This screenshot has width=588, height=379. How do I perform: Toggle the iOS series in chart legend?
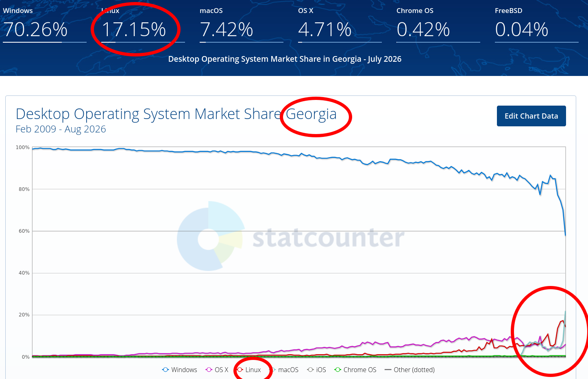[316, 370]
